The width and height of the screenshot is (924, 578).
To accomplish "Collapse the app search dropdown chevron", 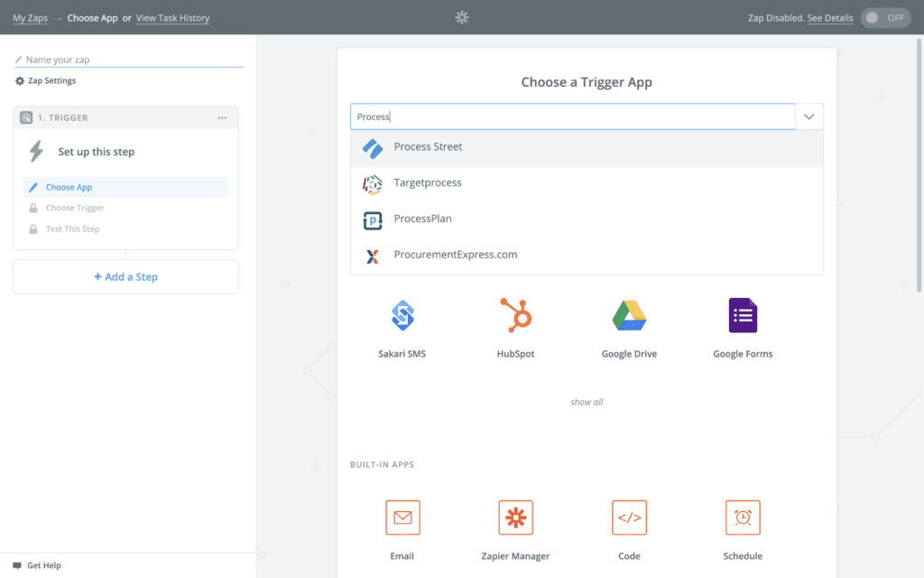I will click(809, 117).
